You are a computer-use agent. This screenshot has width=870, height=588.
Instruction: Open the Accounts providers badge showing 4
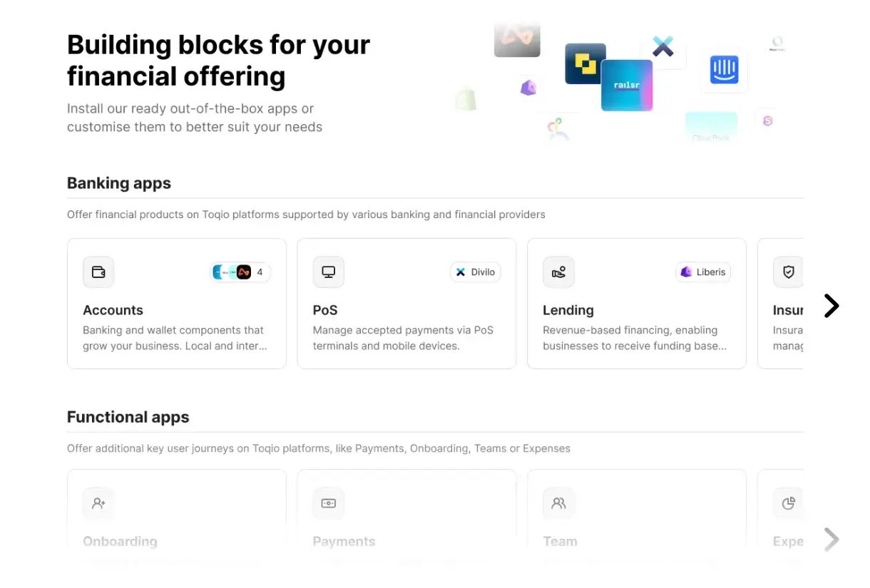point(240,272)
